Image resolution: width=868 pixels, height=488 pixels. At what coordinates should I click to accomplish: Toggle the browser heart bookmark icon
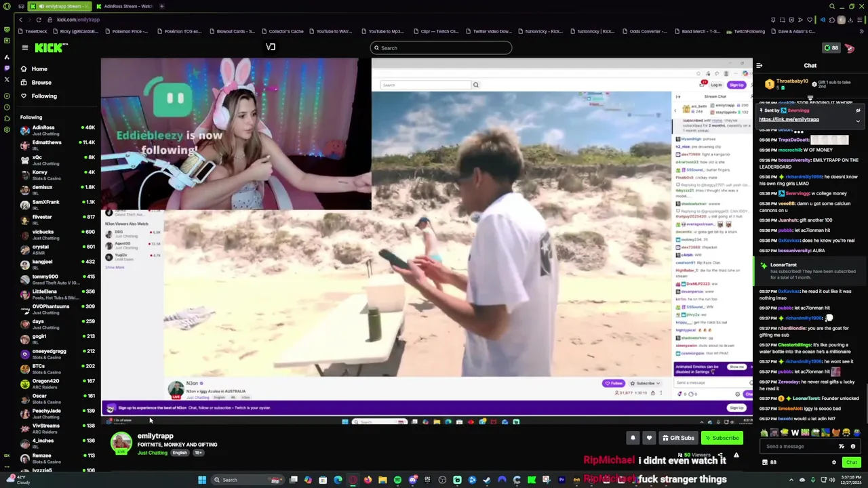click(x=809, y=20)
